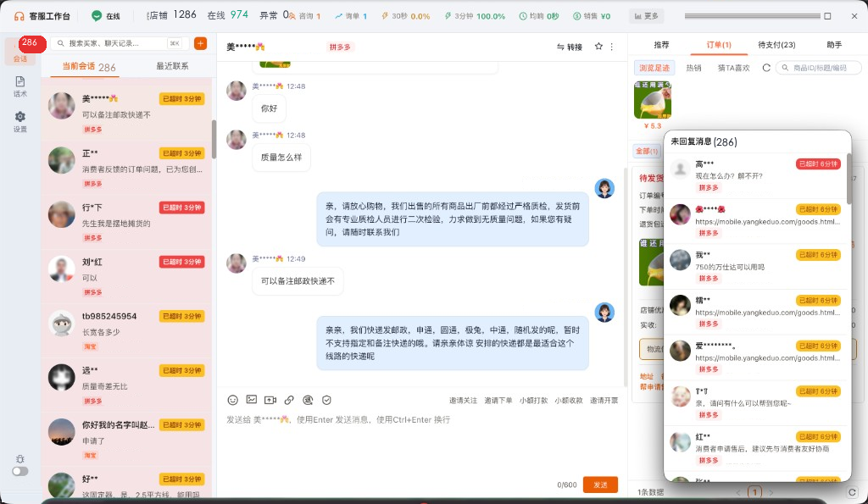Screen dimensions: 868x504
Task: Open the 设置 gear icon in sidebar
Action: [x=20, y=121]
